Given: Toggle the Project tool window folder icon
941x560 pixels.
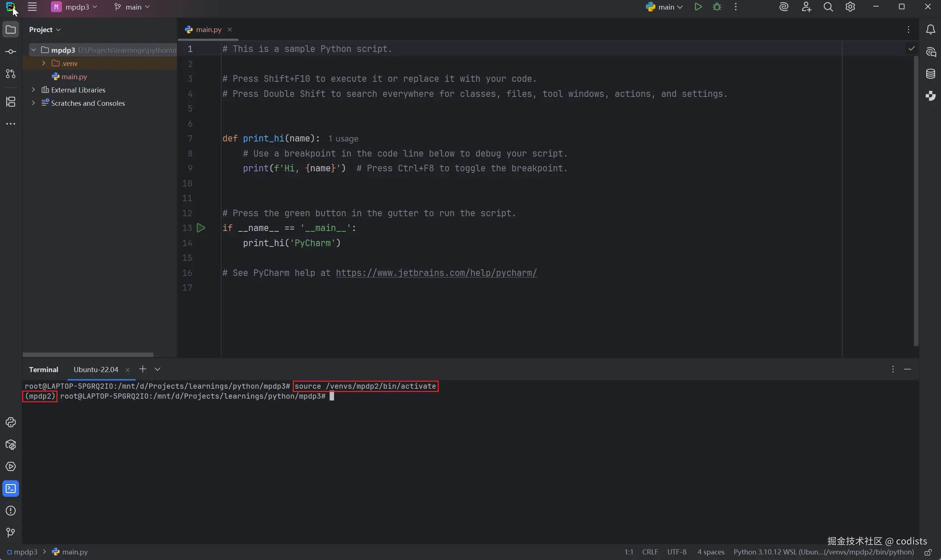Looking at the screenshot, I should (11, 29).
